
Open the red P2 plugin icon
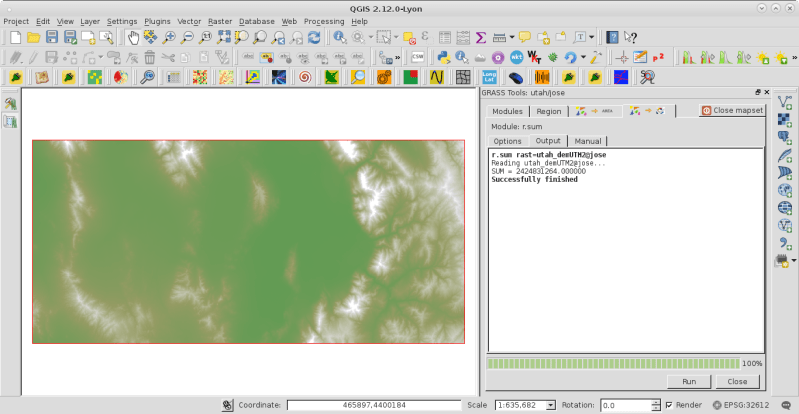point(658,57)
